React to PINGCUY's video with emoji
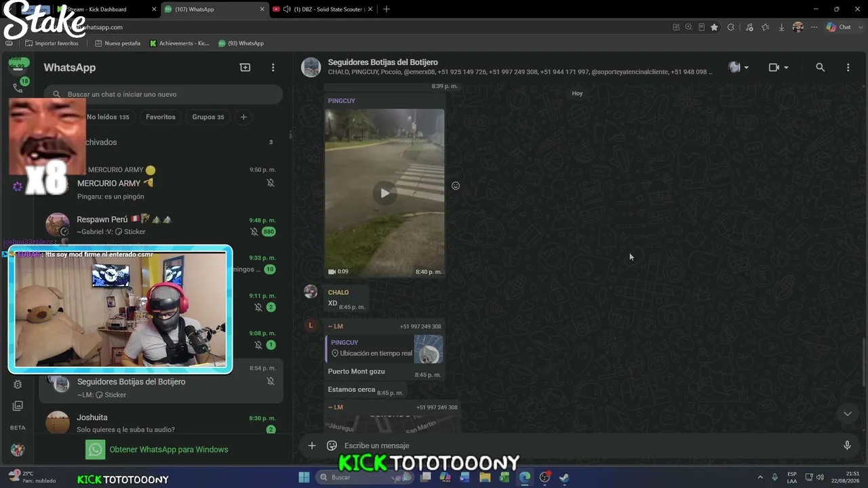868x488 pixels. point(456,186)
